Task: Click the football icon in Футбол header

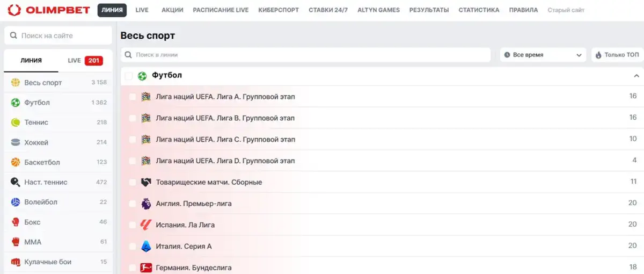Action: (142, 76)
